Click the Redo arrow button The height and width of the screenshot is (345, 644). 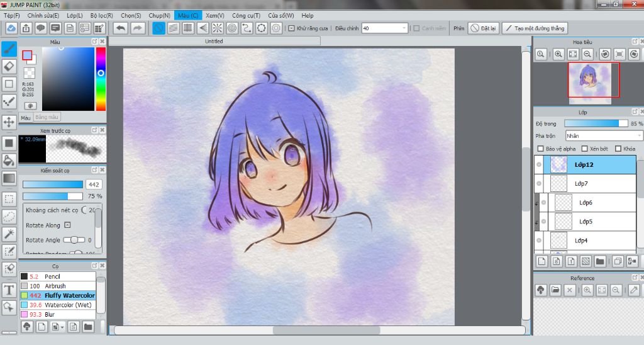pos(138,28)
